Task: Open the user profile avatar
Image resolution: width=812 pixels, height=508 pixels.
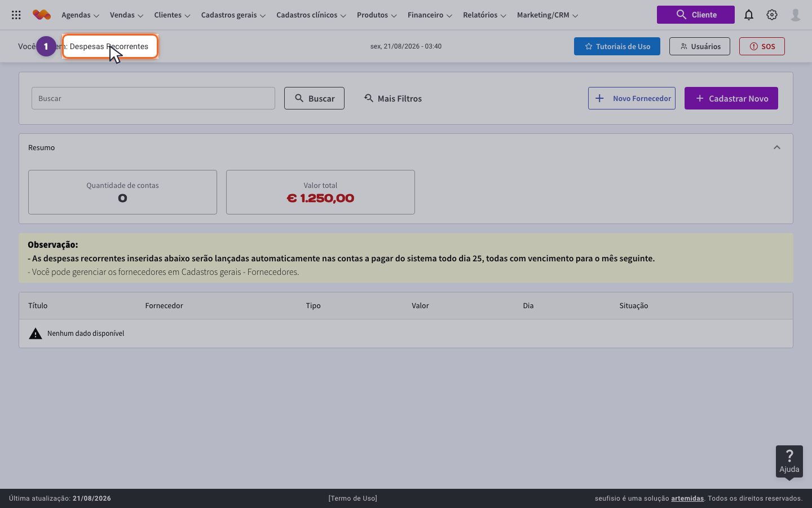Action: [x=796, y=15]
